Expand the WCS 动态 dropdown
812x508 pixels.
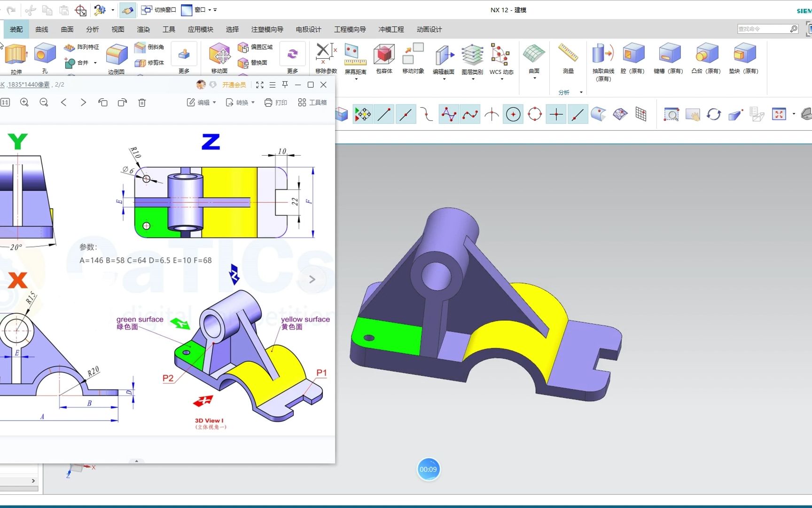pos(501,79)
